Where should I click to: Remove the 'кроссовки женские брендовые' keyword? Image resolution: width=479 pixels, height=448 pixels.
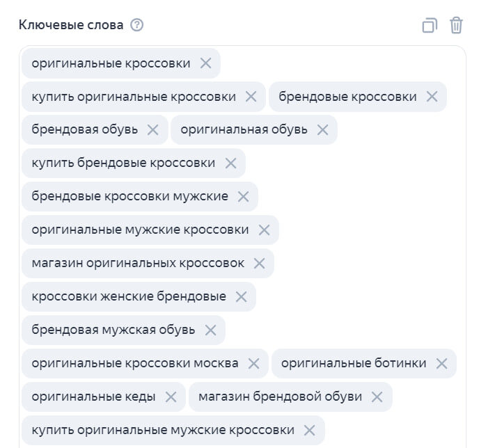coord(241,296)
